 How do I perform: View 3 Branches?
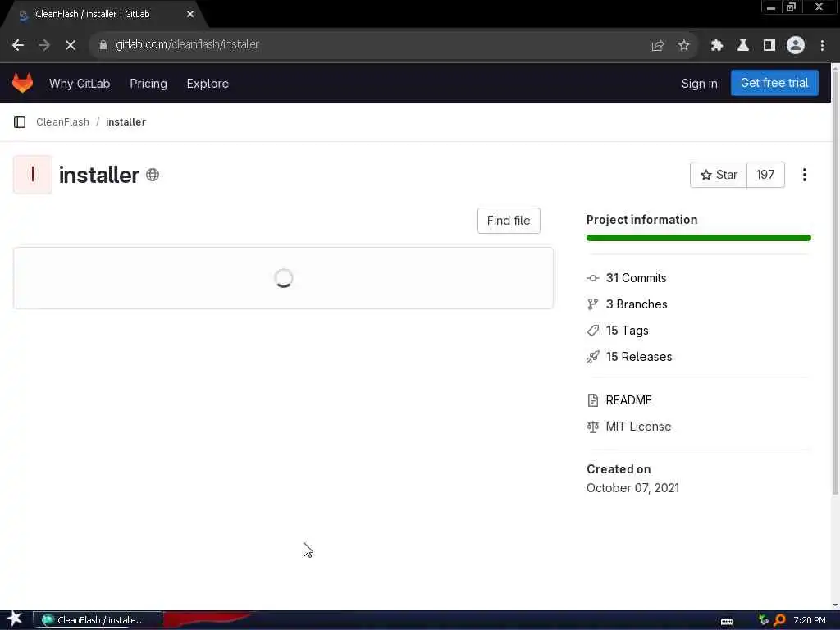coord(637,304)
